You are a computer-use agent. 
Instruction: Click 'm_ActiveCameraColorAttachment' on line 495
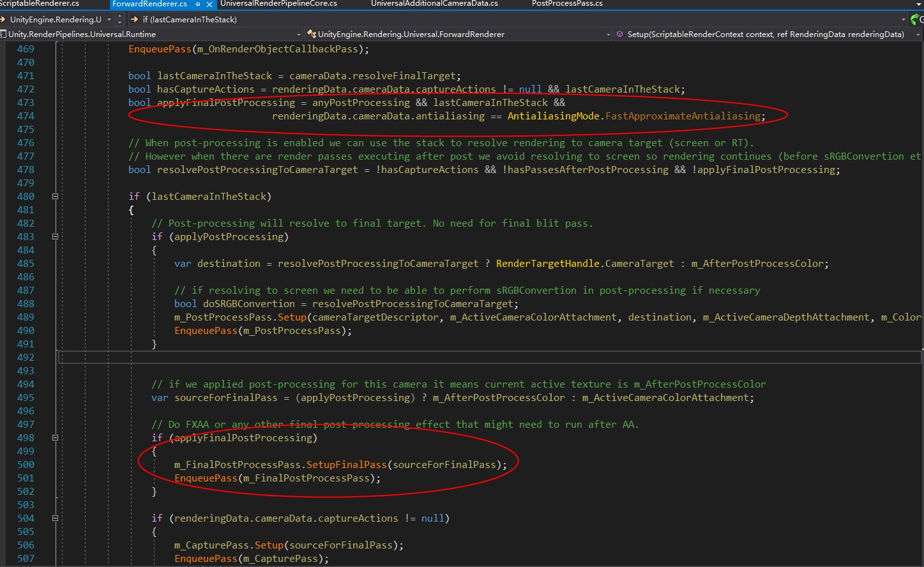point(665,398)
